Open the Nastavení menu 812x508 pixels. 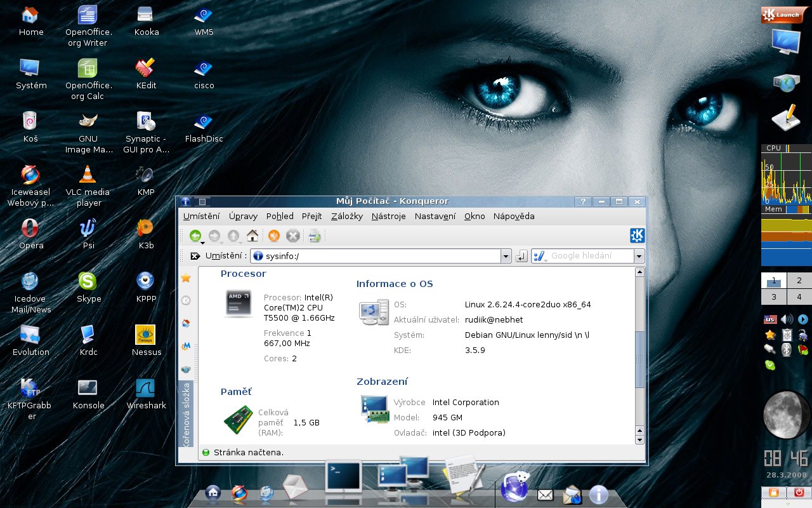435,216
